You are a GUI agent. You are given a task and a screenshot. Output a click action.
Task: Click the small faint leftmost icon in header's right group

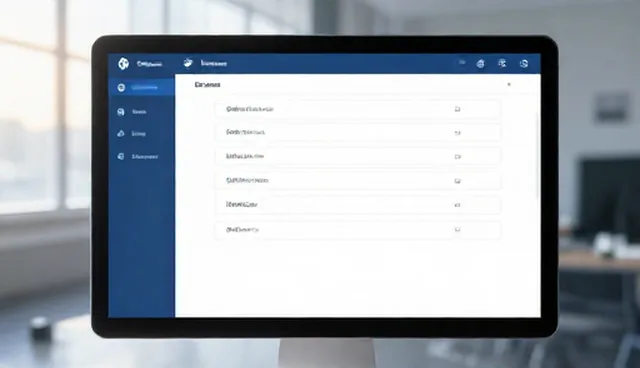pyautogui.click(x=462, y=62)
